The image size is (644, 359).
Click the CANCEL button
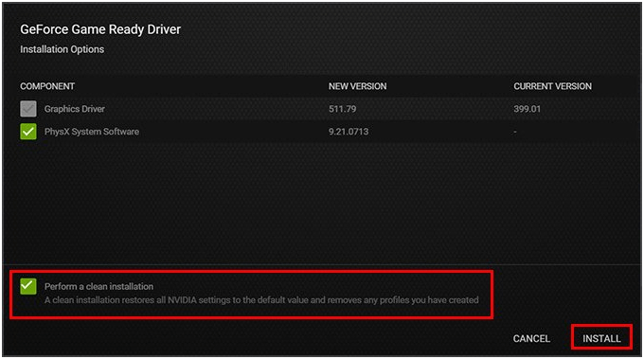tap(531, 338)
